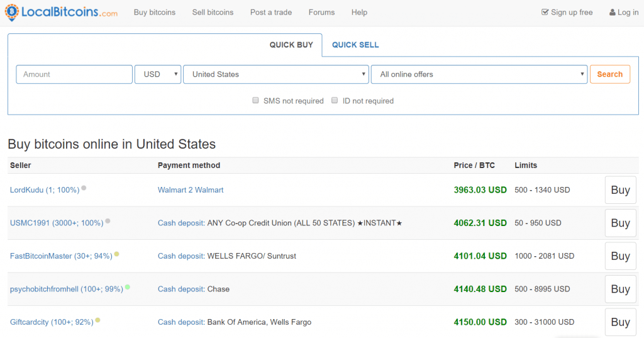This screenshot has width=644, height=338.
Task: Click the limits 50 - 950 USD
Action: pos(538,223)
